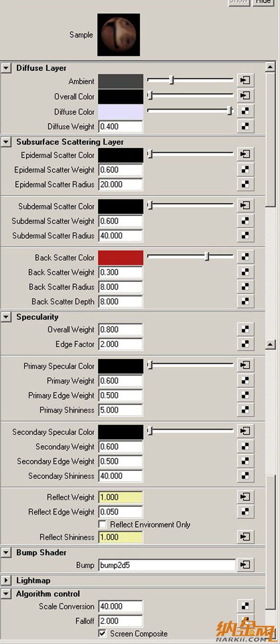Click the material Sample preview thumbnail
This screenshot has height=644, width=280.
coord(119,35)
